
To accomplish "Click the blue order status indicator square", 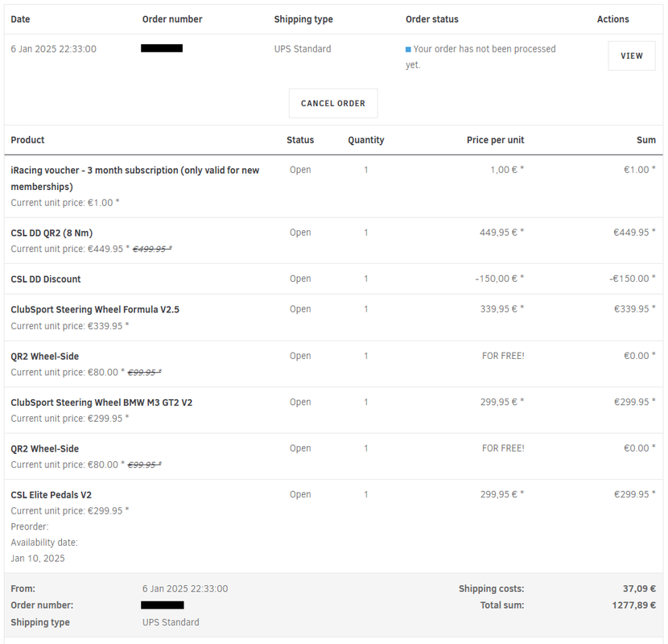I will pyautogui.click(x=408, y=49).
